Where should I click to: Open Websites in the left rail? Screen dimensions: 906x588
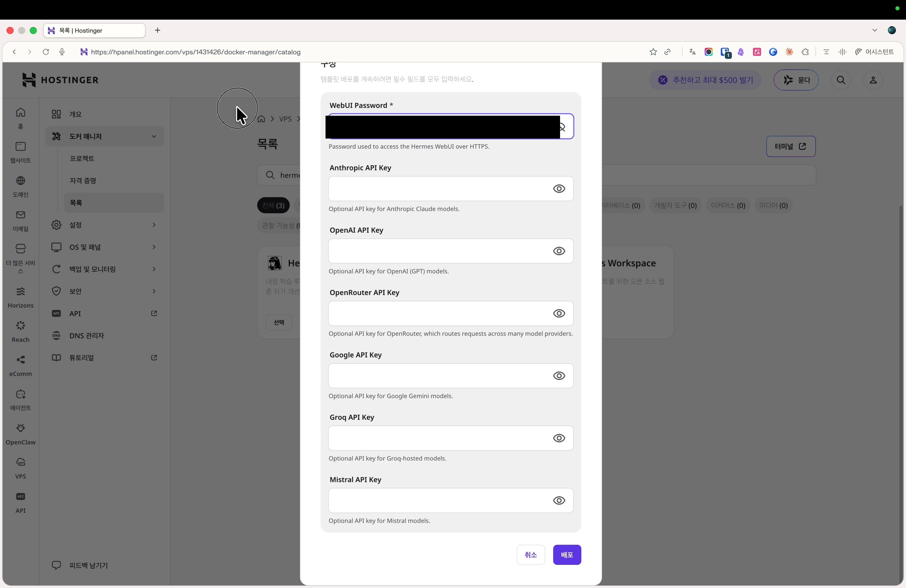point(20,152)
